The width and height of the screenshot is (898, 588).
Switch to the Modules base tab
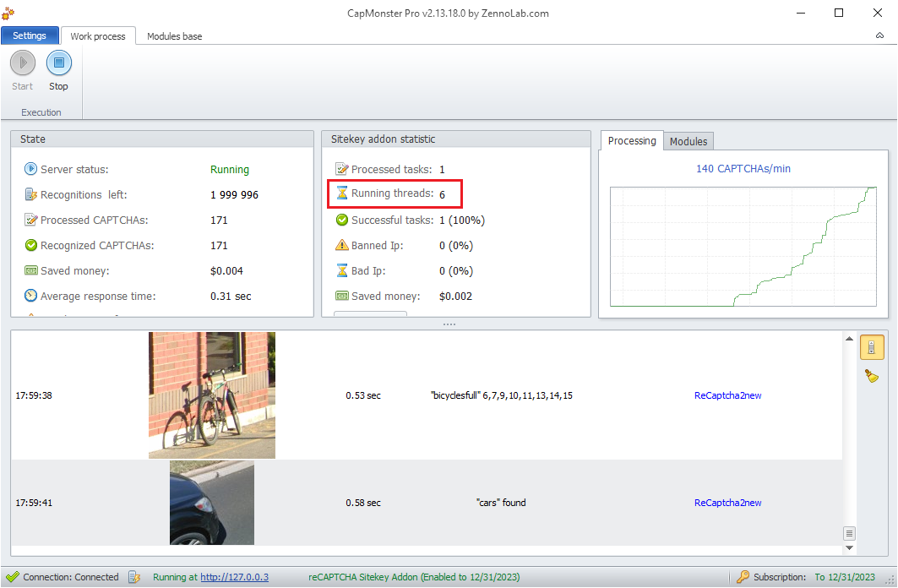[174, 36]
